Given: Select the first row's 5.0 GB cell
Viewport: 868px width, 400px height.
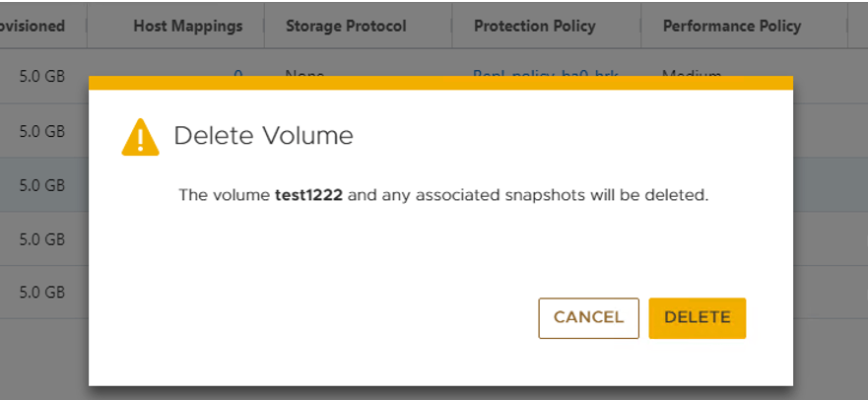Looking at the screenshot, I should (42, 76).
